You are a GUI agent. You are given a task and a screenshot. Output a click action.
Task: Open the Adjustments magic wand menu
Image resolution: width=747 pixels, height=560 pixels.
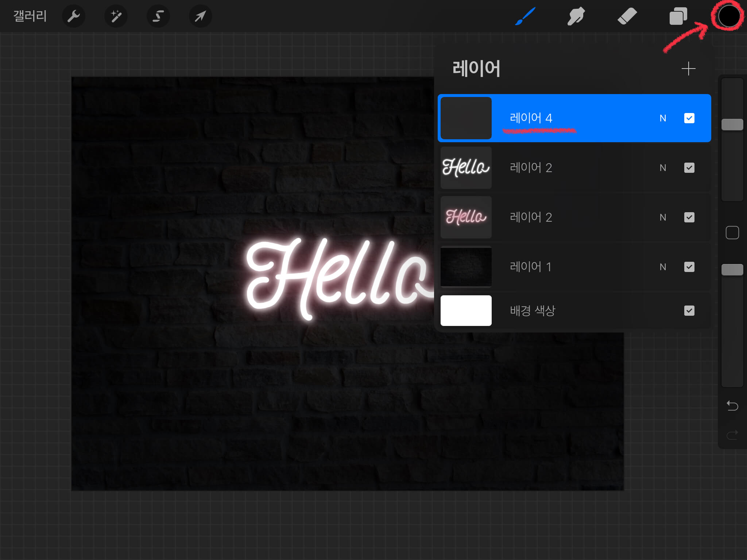point(116,16)
